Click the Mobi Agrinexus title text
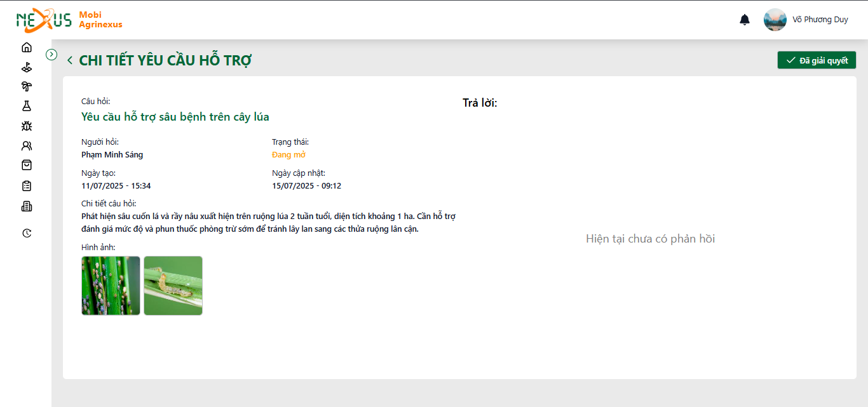Viewport: 868px width, 407px height. [x=100, y=20]
